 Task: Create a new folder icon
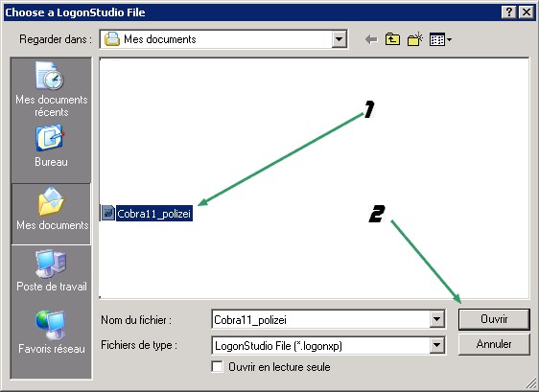coord(415,39)
